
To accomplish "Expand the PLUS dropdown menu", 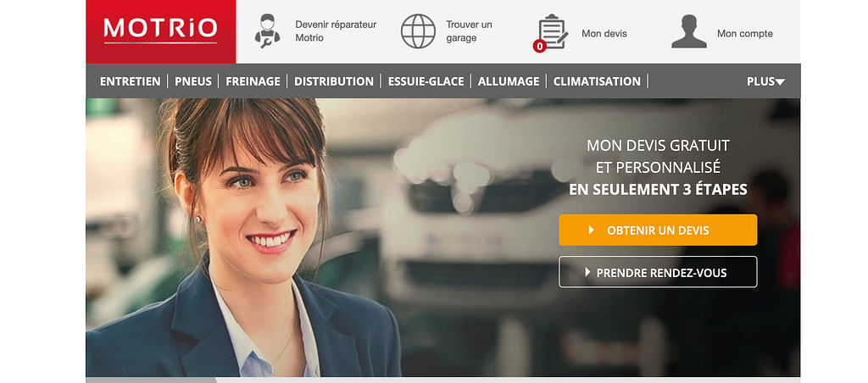I will [x=765, y=81].
